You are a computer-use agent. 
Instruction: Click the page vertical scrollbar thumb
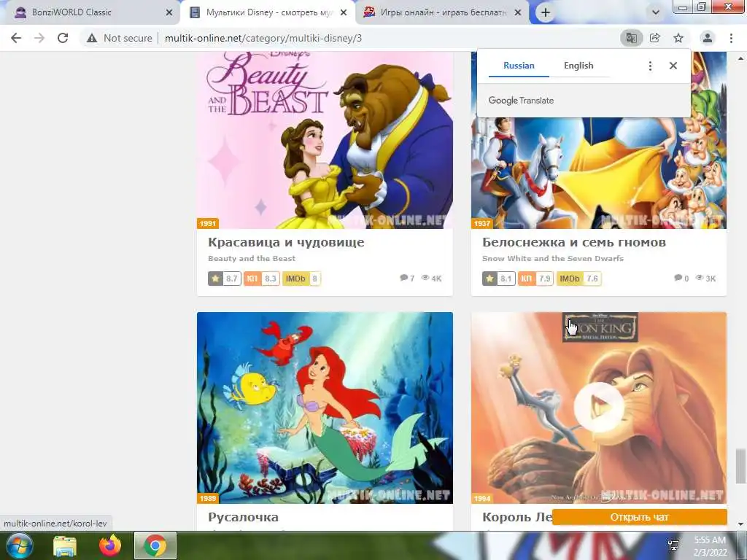(x=740, y=464)
